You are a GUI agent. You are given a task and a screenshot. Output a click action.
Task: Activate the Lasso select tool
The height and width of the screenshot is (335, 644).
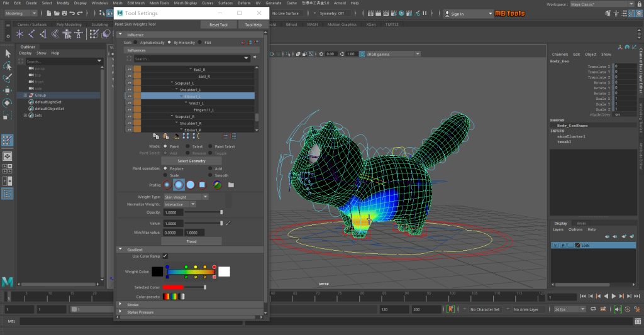tap(8, 66)
